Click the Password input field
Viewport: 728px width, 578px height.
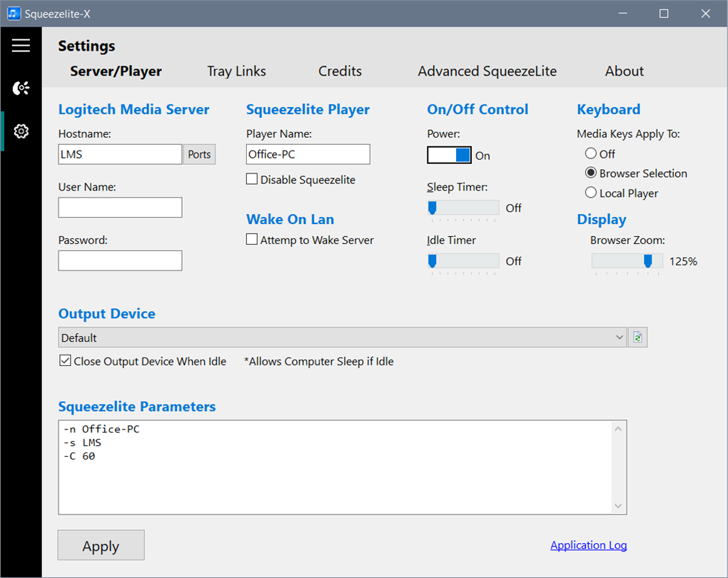[x=120, y=260]
